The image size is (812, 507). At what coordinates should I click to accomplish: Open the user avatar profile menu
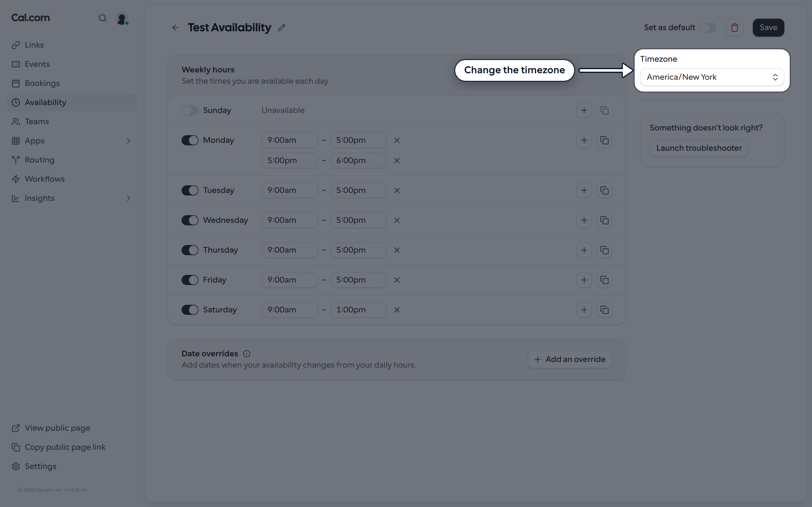[122, 18]
